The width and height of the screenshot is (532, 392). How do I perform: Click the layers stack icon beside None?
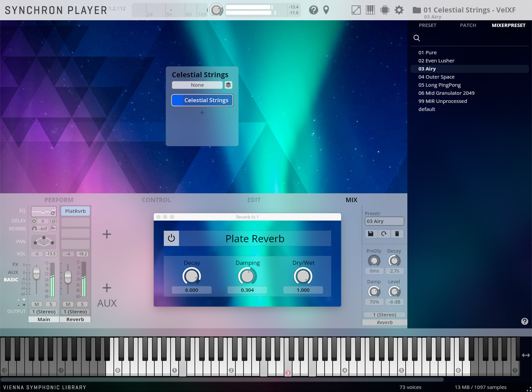pyautogui.click(x=228, y=85)
